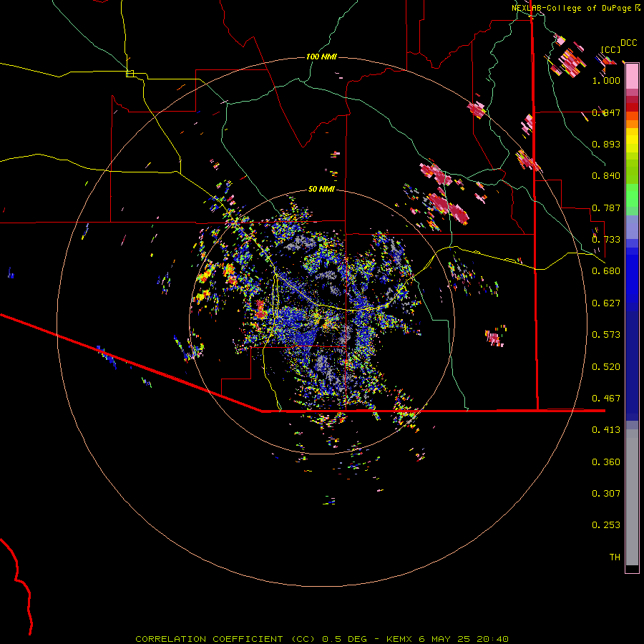This screenshot has width=644, height=644.
Task: Click the 0.680 scale value
Action: [x=606, y=271]
